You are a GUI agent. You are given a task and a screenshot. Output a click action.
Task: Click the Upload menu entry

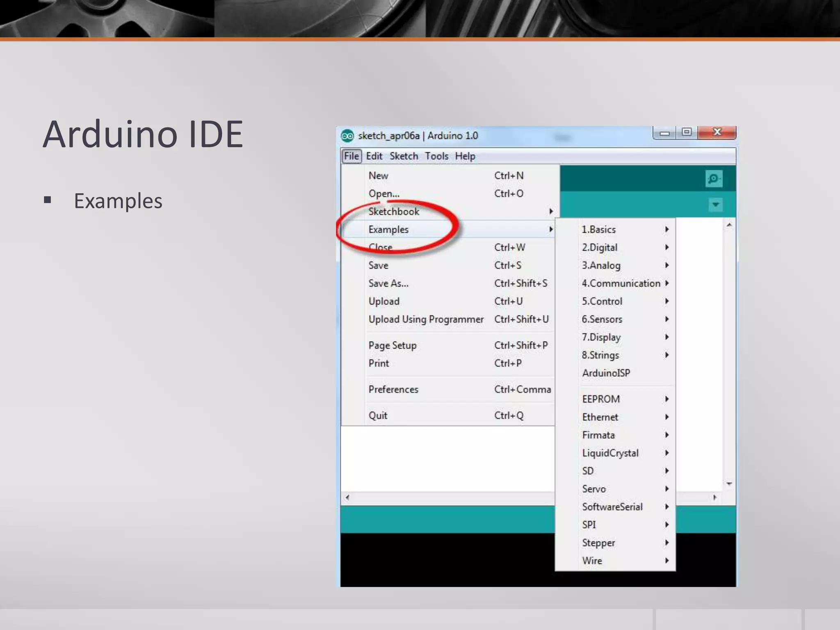click(x=448, y=301)
